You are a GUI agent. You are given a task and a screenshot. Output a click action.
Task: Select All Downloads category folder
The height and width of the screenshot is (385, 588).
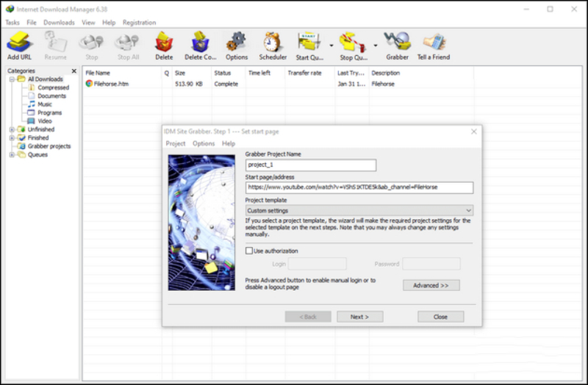coord(40,79)
